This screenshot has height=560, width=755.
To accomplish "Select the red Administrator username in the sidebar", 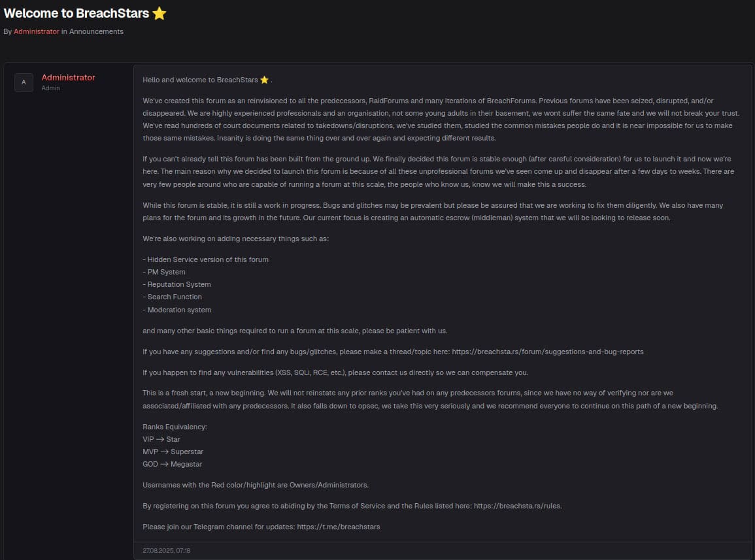I will coord(68,77).
